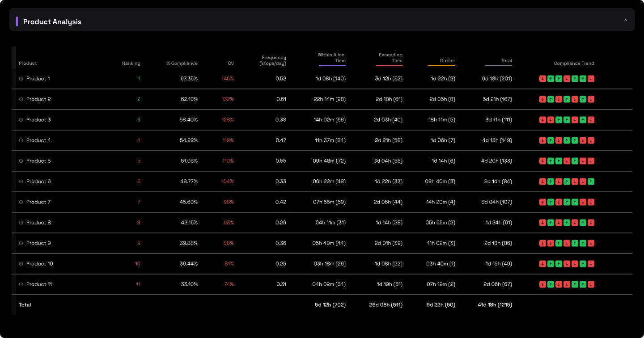The image size is (644, 338).
Task: Click outlier cell 2d 05h (8)
Action: 442,99
